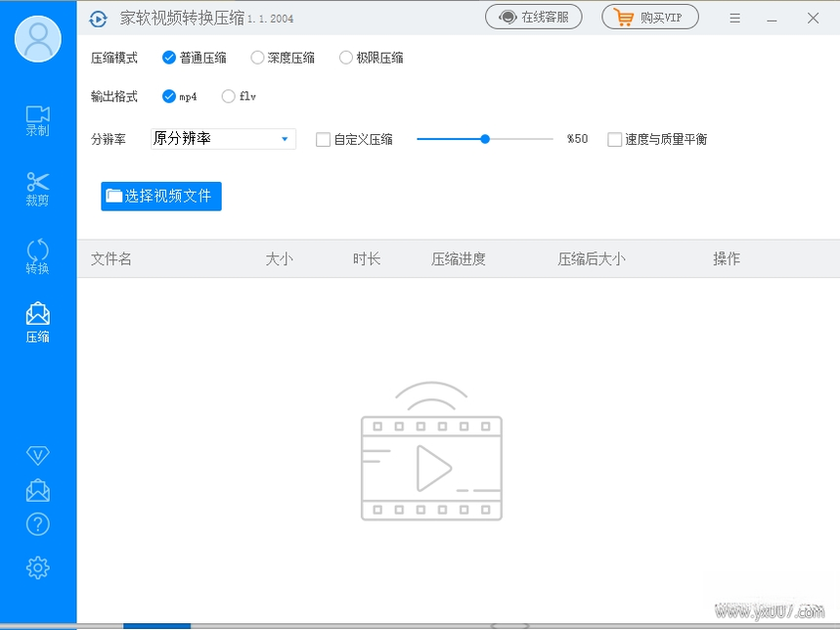Choose flv output format

pyautogui.click(x=239, y=97)
